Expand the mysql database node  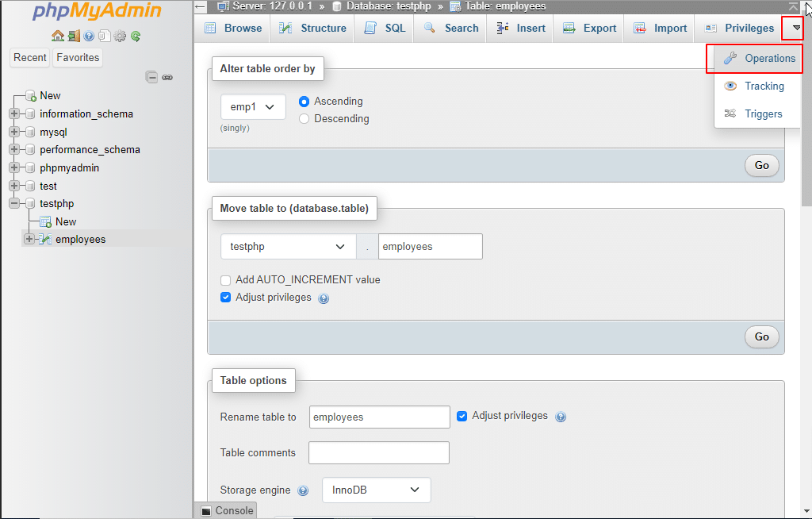(14, 132)
